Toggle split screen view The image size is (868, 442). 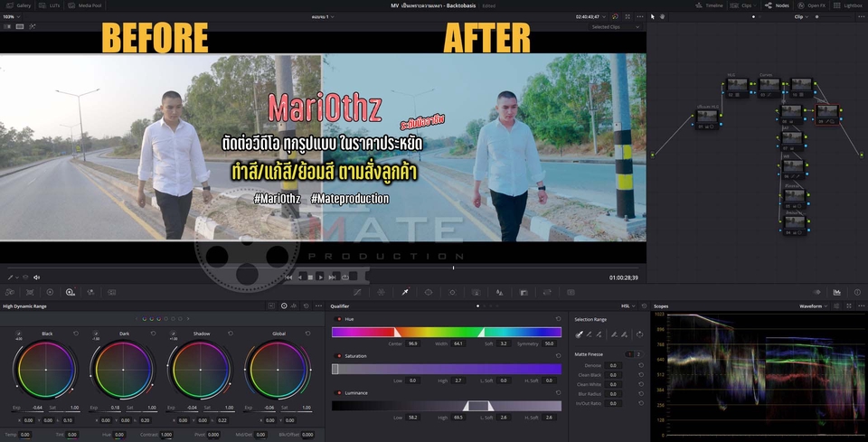20,26
